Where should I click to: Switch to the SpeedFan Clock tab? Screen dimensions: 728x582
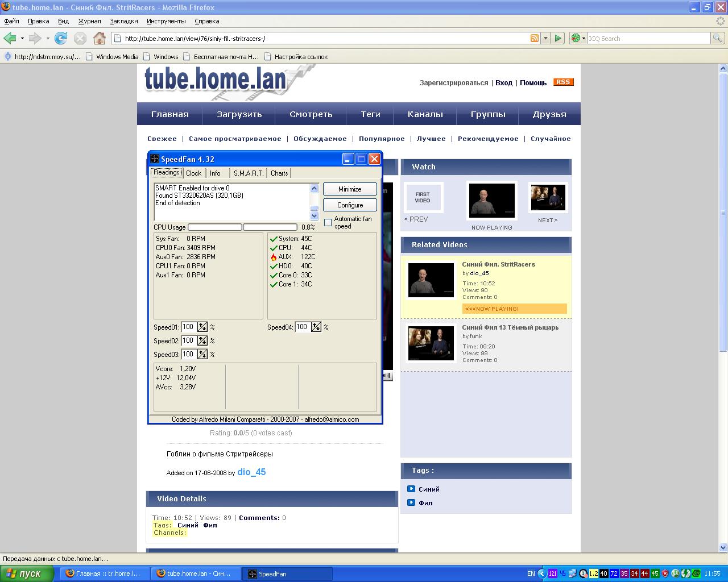pyautogui.click(x=193, y=173)
